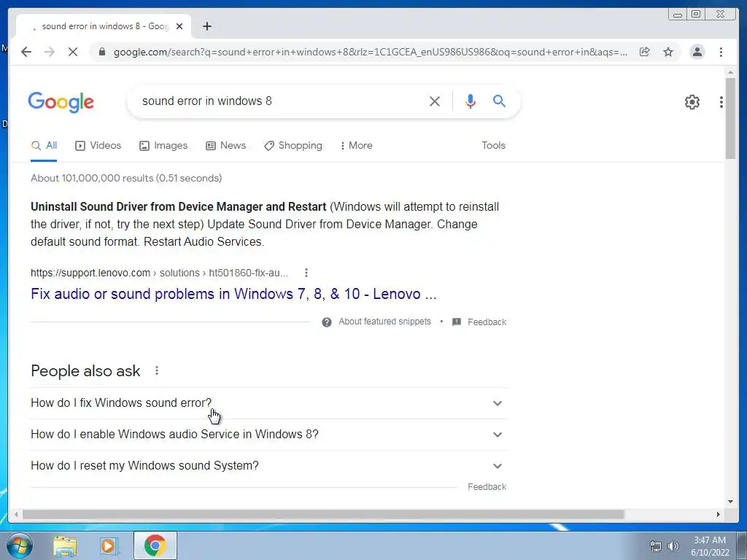Image resolution: width=747 pixels, height=560 pixels.
Task: Go to the Google logo homepage
Action: tap(61, 102)
